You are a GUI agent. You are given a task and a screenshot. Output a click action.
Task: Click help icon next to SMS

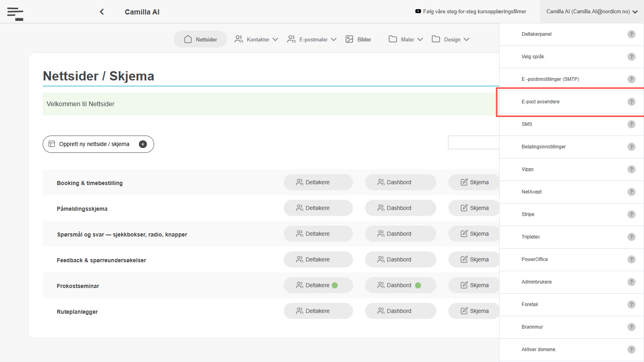(x=632, y=124)
